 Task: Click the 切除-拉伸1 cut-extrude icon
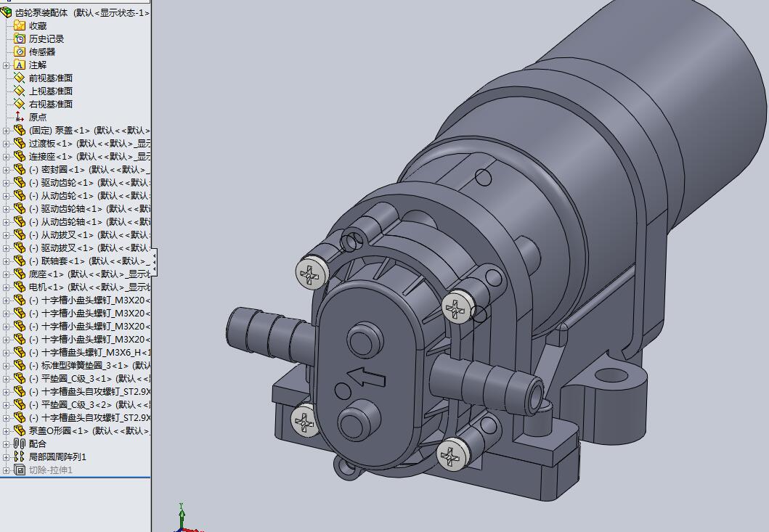(x=19, y=470)
